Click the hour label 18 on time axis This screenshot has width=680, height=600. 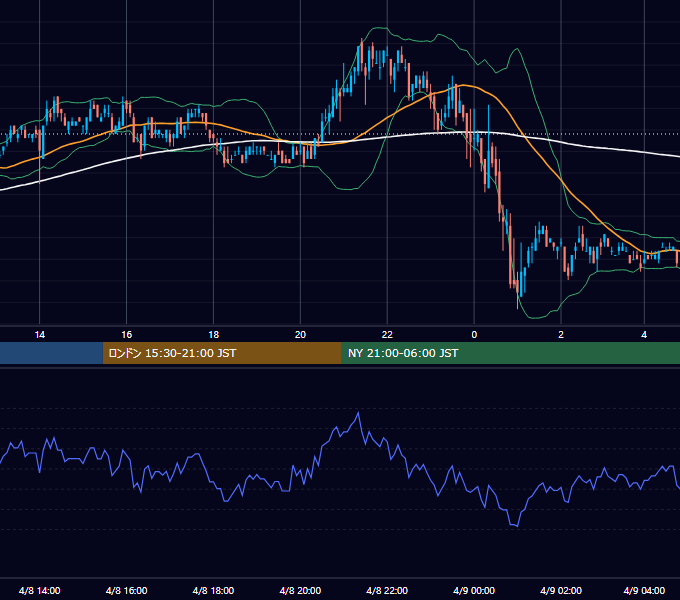(x=213, y=335)
